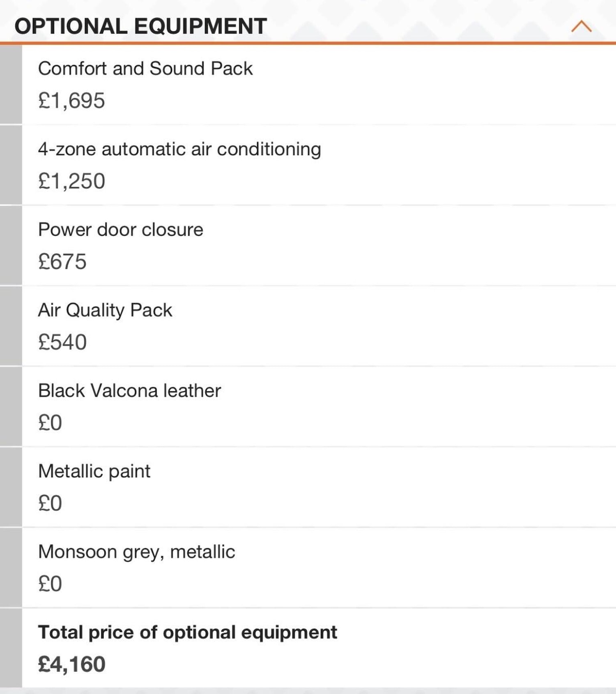Image resolution: width=616 pixels, height=694 pixels.
Task: Click the £0 price under Metallic paint
Action: click(50, 503)
